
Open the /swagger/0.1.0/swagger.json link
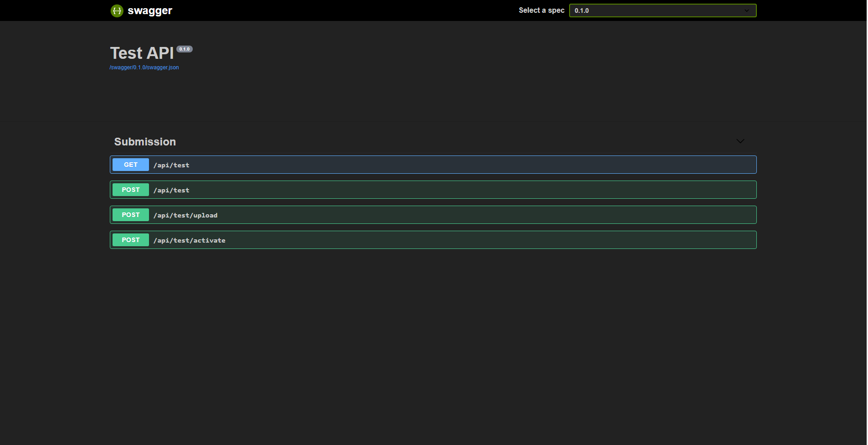coord(144,67)
